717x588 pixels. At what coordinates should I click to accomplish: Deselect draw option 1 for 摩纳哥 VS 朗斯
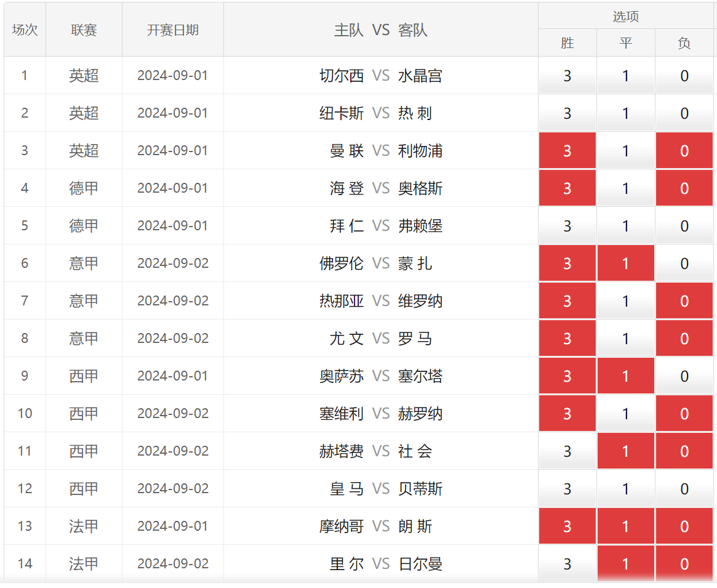tap(625, 526)
